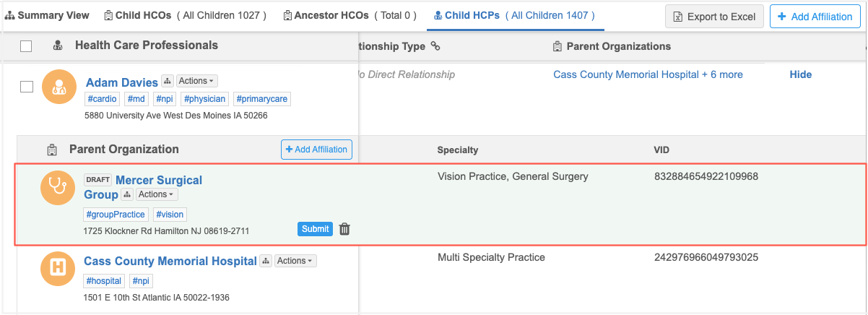This screenshot has width=868, height=315.
Task: Click hierarchy icon next to Cass County Memorial Hospital
Action: click(266, 261)
